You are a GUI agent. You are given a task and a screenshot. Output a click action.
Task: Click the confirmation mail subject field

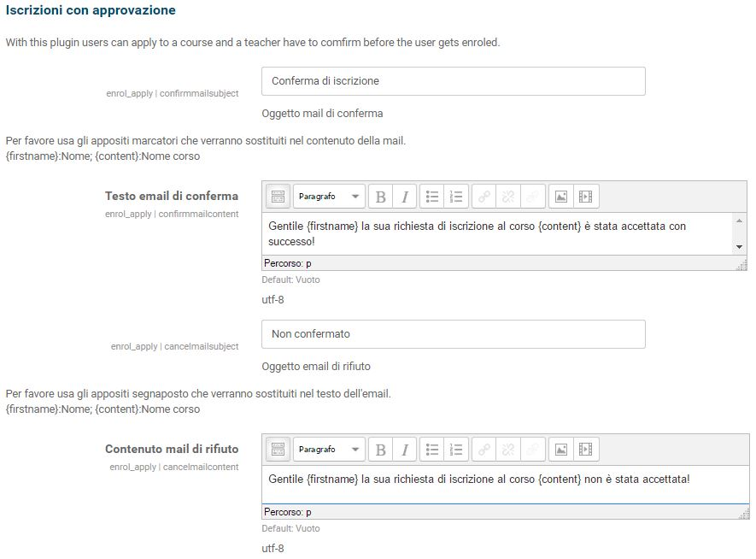tap(453, 81)
